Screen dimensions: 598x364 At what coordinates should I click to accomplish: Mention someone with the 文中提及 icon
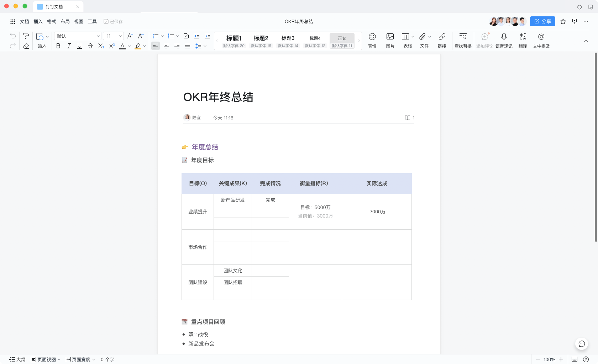pos(541,40)
